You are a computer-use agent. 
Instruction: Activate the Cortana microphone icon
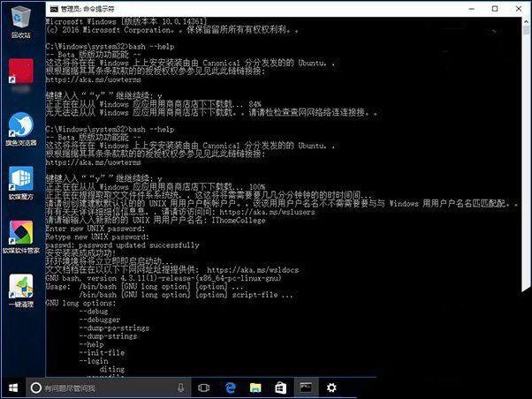181,388
